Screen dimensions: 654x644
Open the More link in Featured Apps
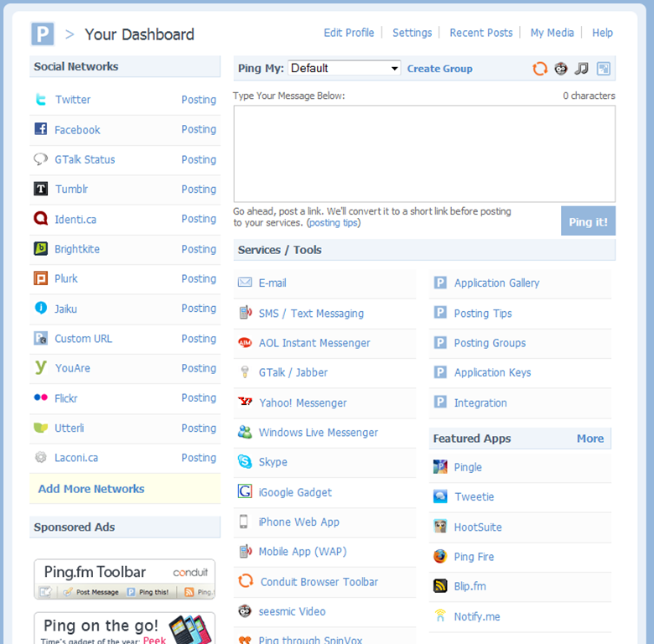click(589, 439)
